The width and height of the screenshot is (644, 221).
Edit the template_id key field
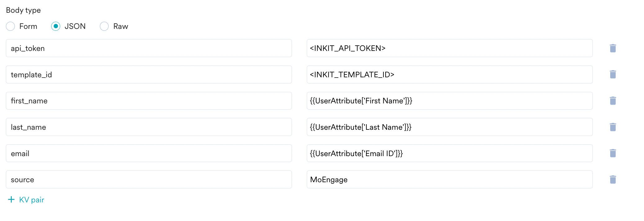click(149, 74)
